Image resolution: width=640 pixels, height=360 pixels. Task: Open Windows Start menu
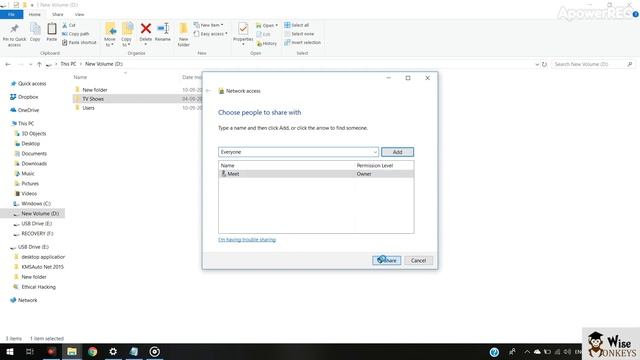10,351
